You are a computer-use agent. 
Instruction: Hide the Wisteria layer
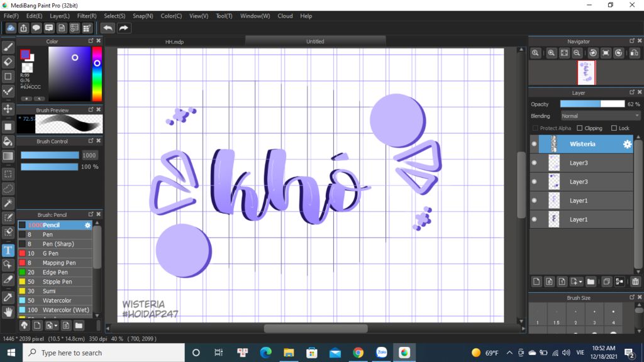534,144
